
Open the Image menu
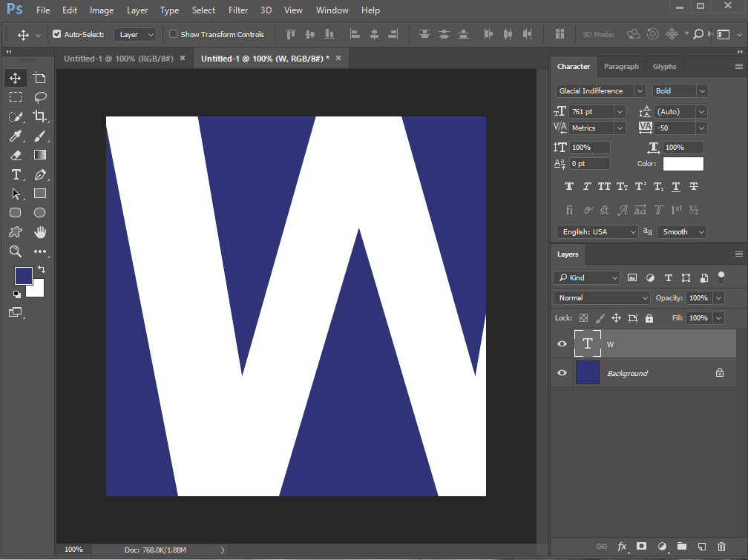(x=102, y=10)
